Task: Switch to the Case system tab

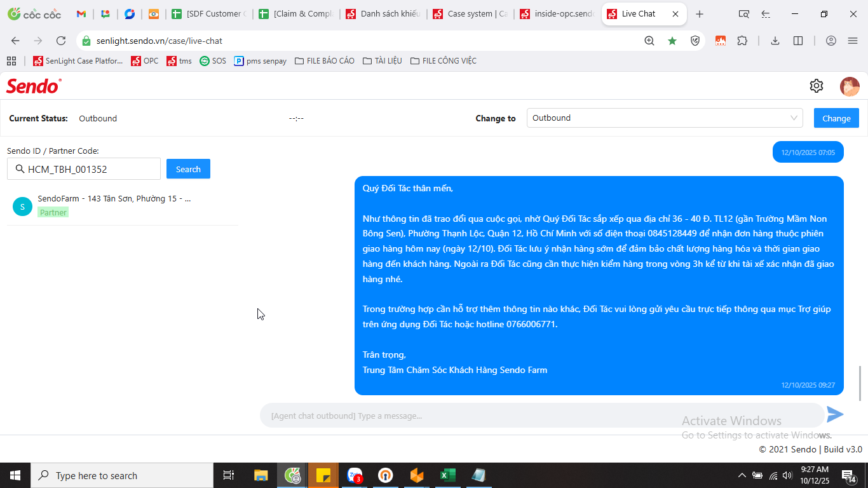Action: click(x=470, y=14)
